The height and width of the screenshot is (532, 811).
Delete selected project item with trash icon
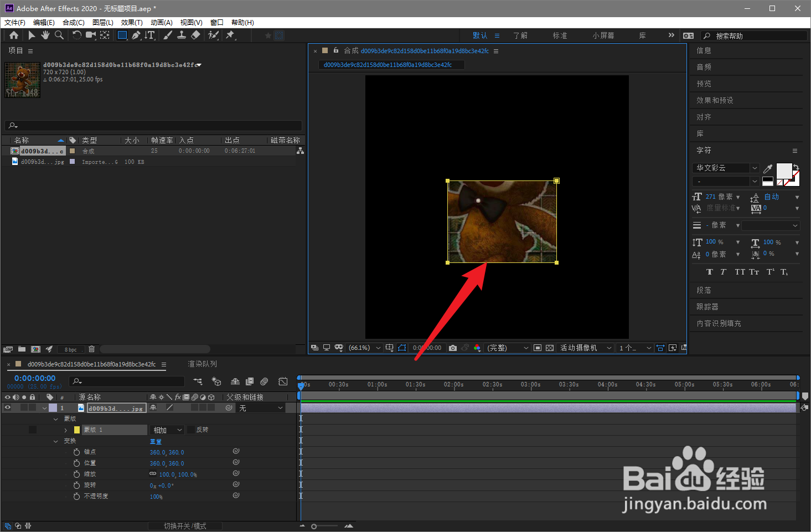(92, 349)
